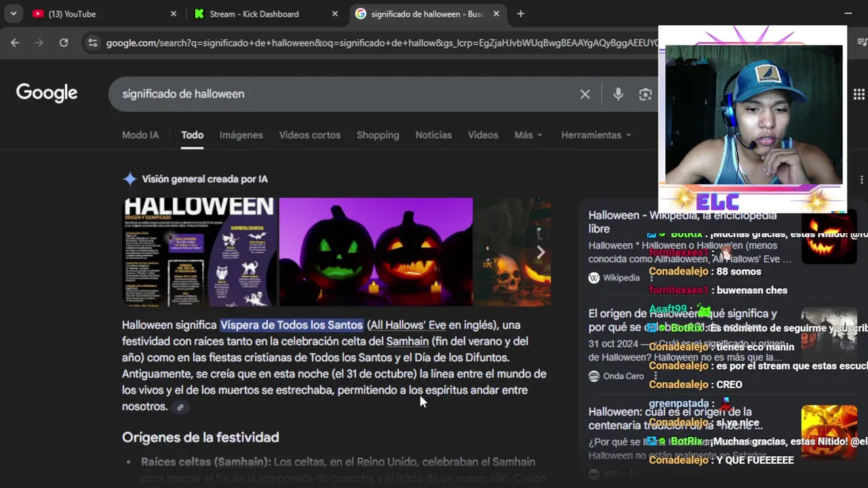Open the tab search dropdown arrow
The width and height of the screenshot is (868, 488).
(x=13, y=14)
